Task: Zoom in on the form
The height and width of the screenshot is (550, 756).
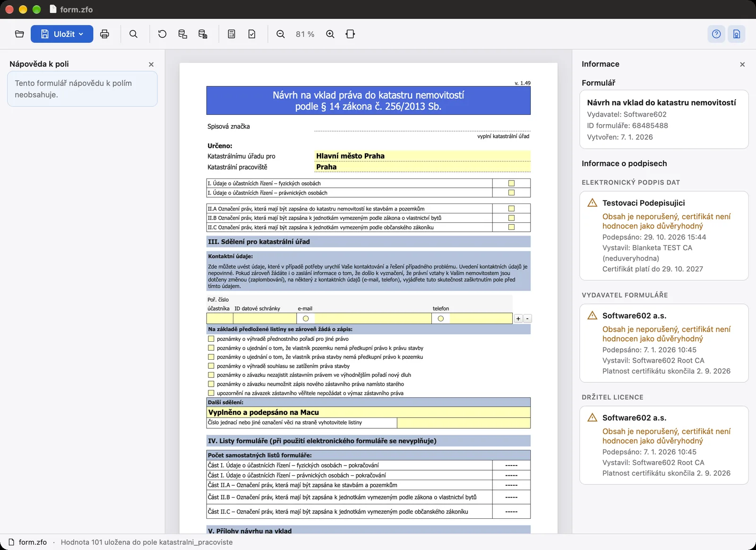Action: click(x=330, y=34)
